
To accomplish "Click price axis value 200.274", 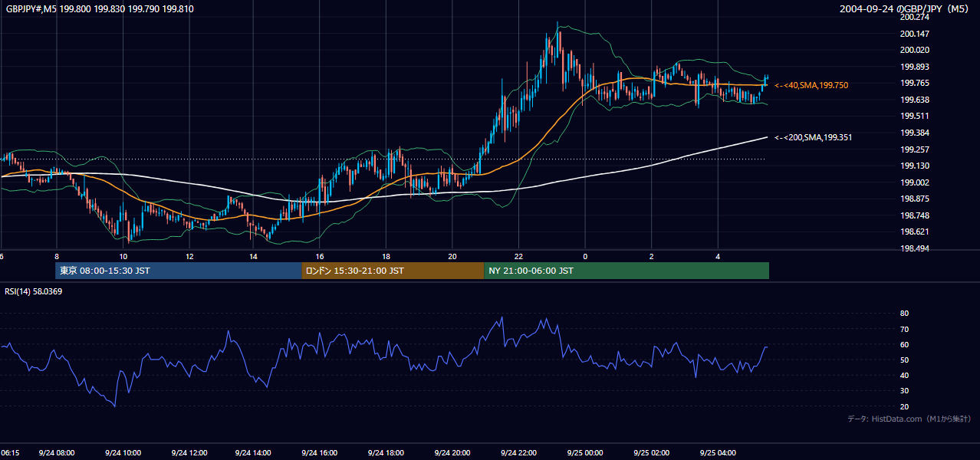I will click(915, 17).
